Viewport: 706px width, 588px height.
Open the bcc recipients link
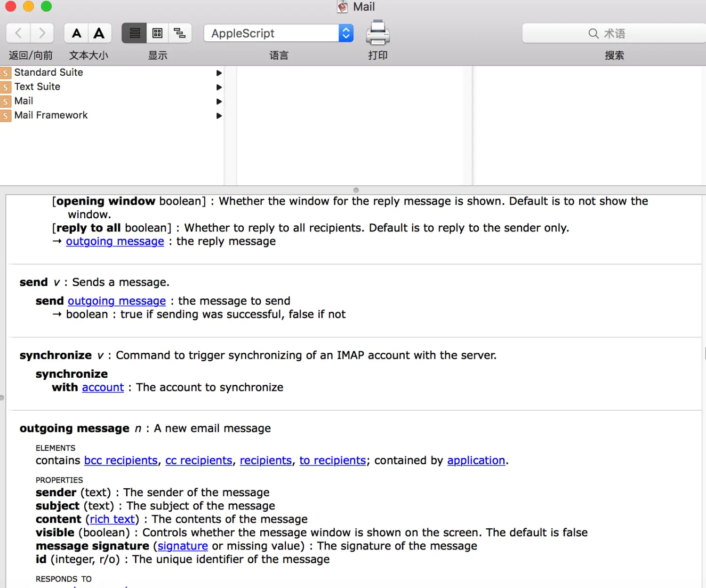pyautogui.click(x=121, y=461)
